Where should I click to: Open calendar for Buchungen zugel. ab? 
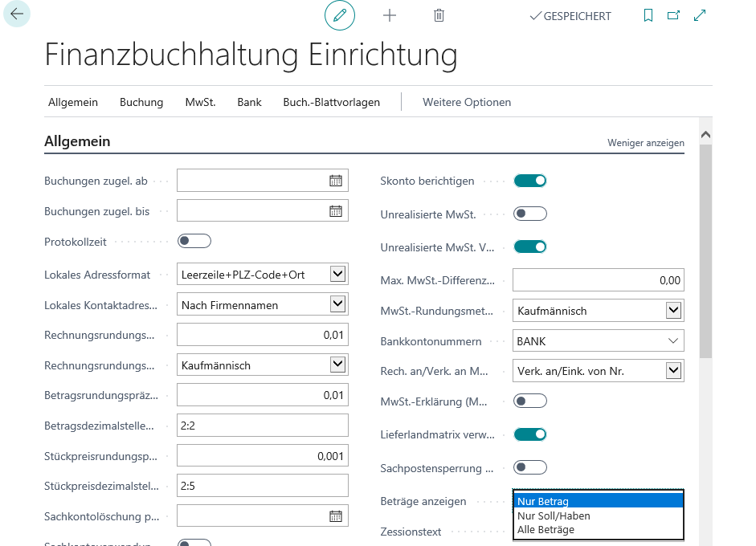336,181
